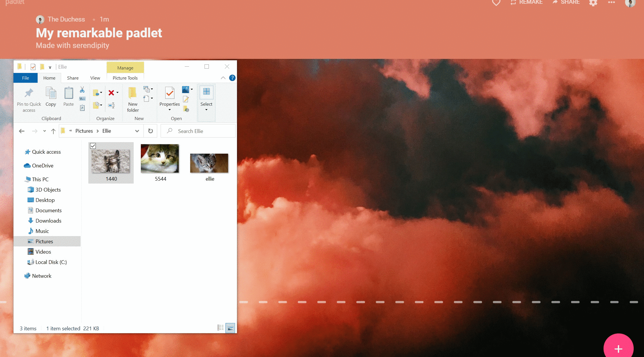This screenshot has width=644, height=357.
Task: Open the Copy to dropdown arrow
Action: pos(101,105)
